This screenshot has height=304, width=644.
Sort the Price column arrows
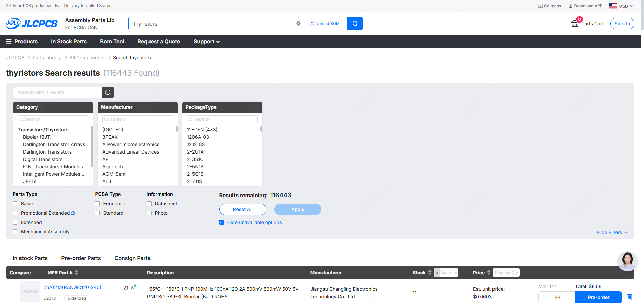point(489,272)
